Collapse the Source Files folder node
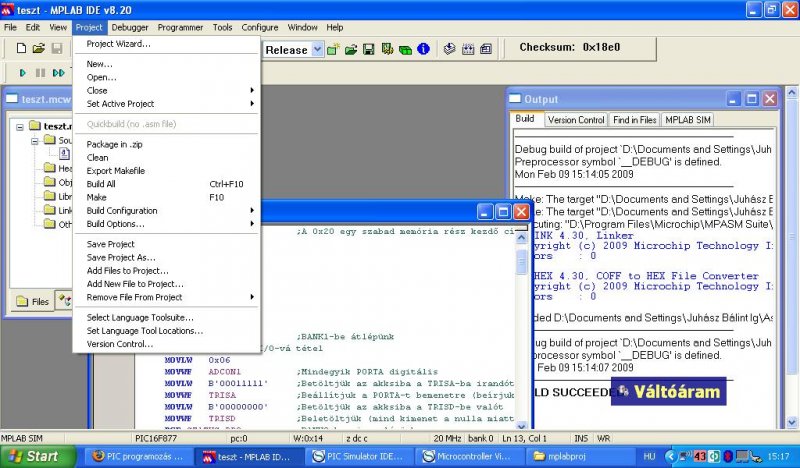 (x=35, y=140)
